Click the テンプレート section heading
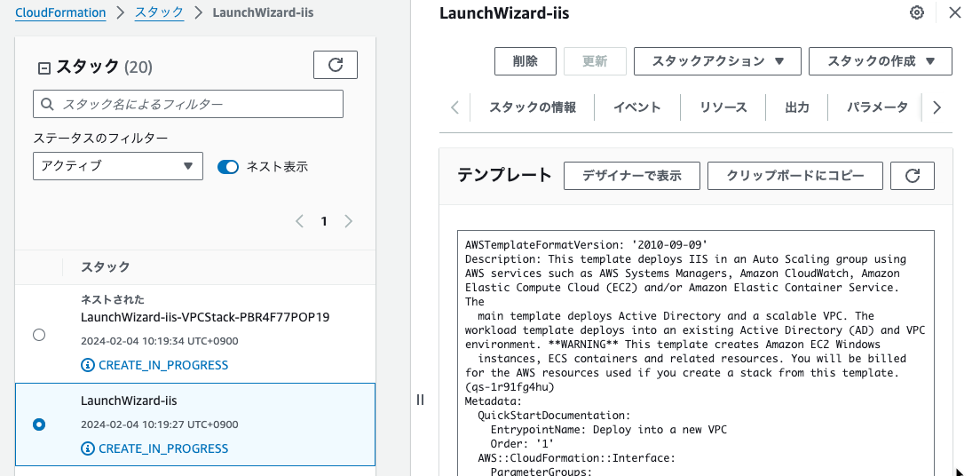Viewport: 980px width, 476px height. [x=505, y=175]
